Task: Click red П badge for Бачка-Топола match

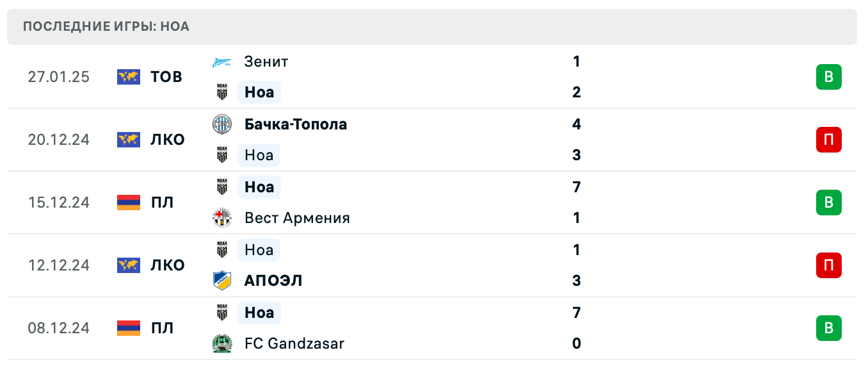Action: (x=828, y=140)
